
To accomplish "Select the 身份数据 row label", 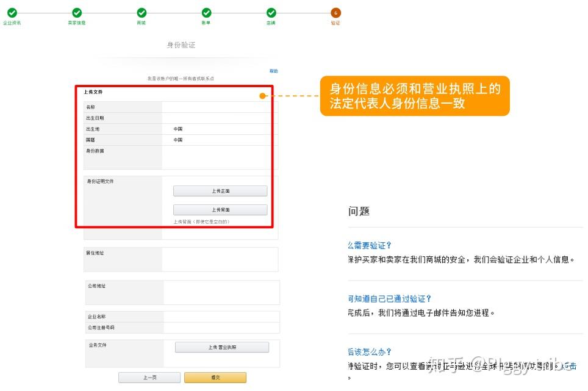I will point(95,151).
